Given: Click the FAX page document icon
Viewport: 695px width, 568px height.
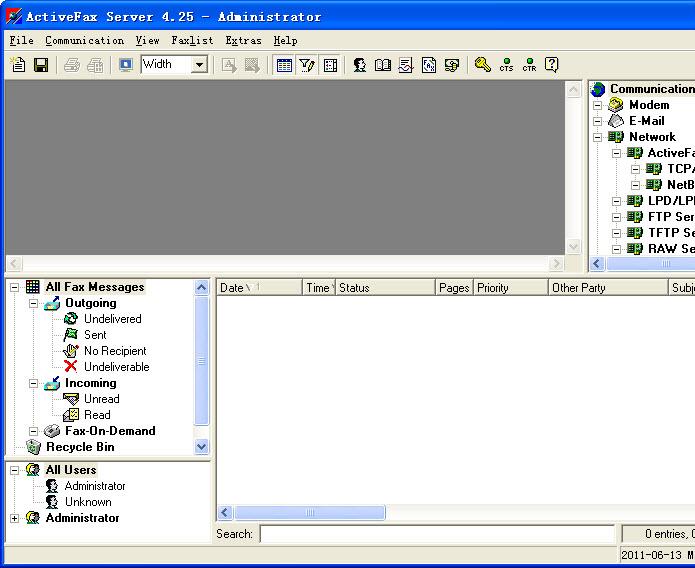Looking at the screenshot, I should [429, 65].
